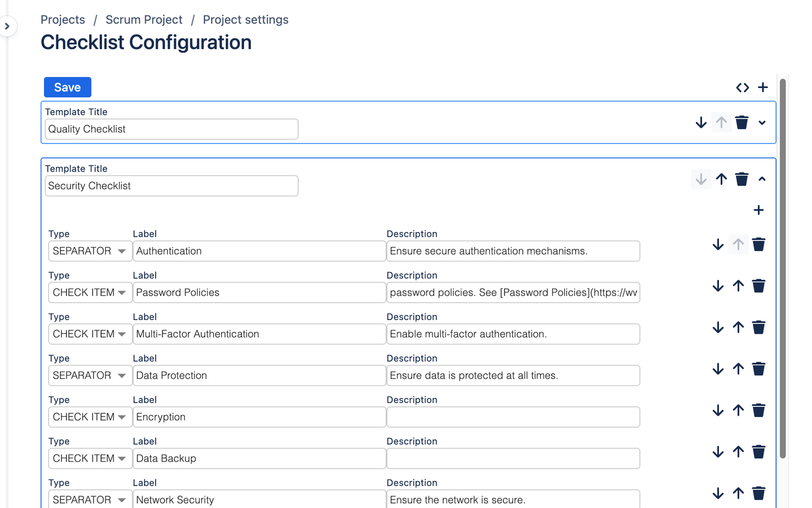
Task: Edit Data Protection description field
Action: click(513, 375)
